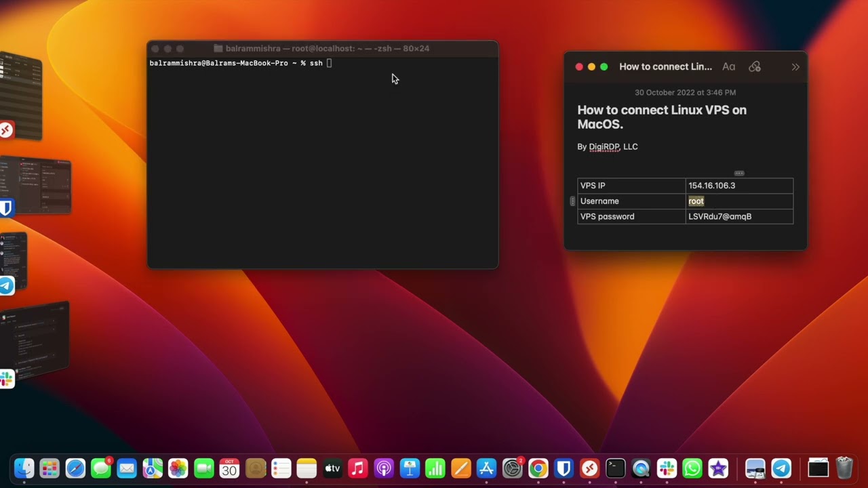Launch iMovie from the Dock

point(718,468)
